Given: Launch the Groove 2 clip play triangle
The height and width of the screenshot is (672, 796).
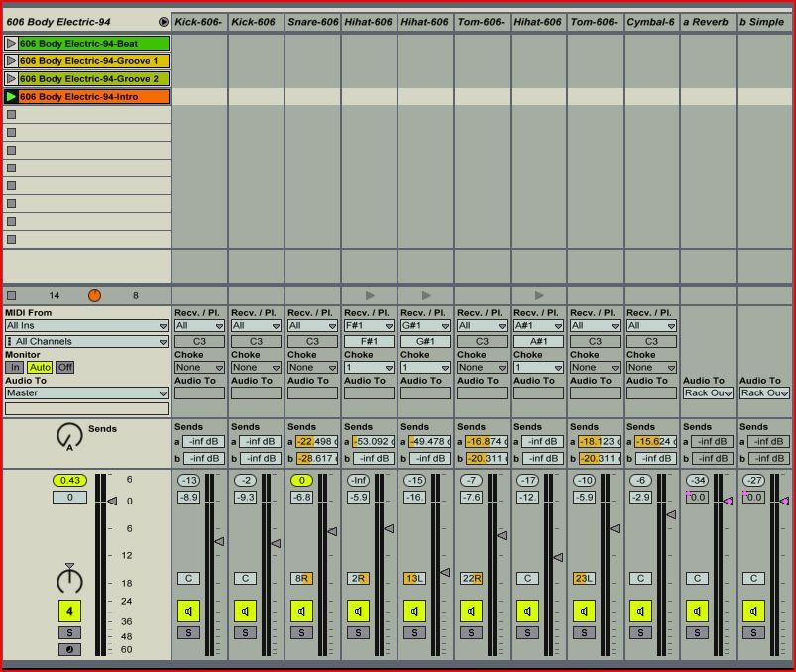Looking at the screenshot, I should 11,78.
